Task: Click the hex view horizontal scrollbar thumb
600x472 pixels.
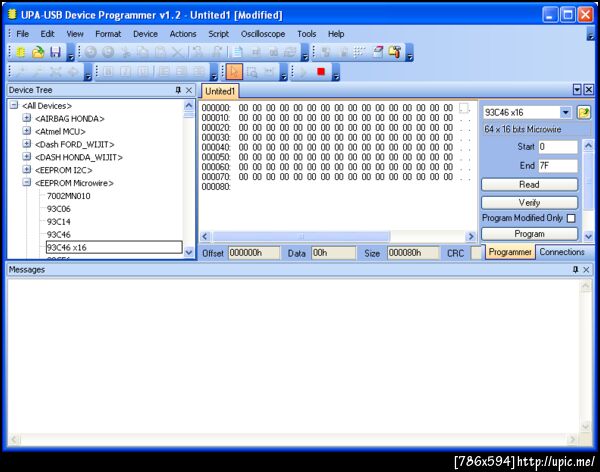Action: click(301, 237)
